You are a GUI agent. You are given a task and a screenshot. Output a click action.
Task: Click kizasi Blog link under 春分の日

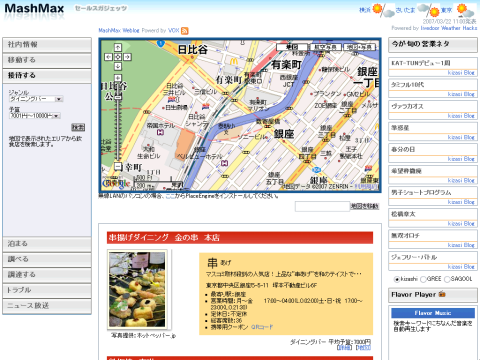461,159
